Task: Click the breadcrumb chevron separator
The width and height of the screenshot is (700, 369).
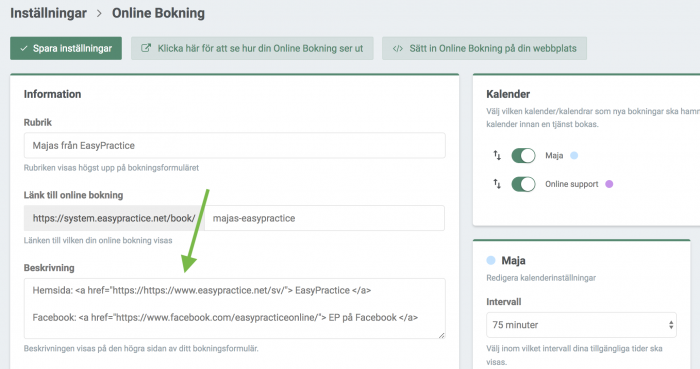Action: click(100, 14)
